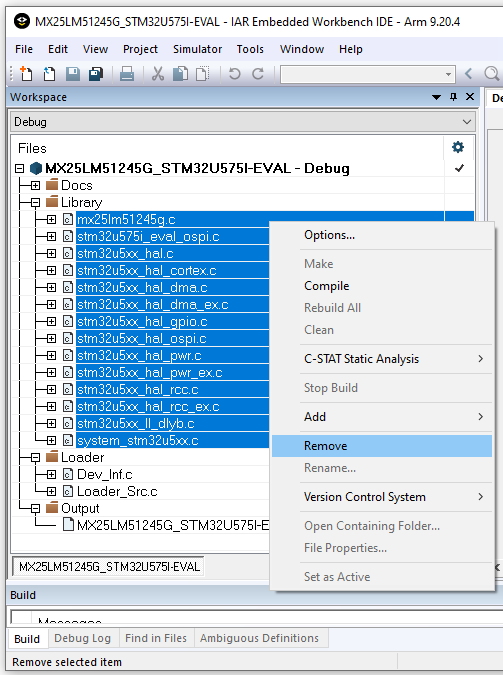
Task: Pin the Workspace panel
Action: coord(453,97)
